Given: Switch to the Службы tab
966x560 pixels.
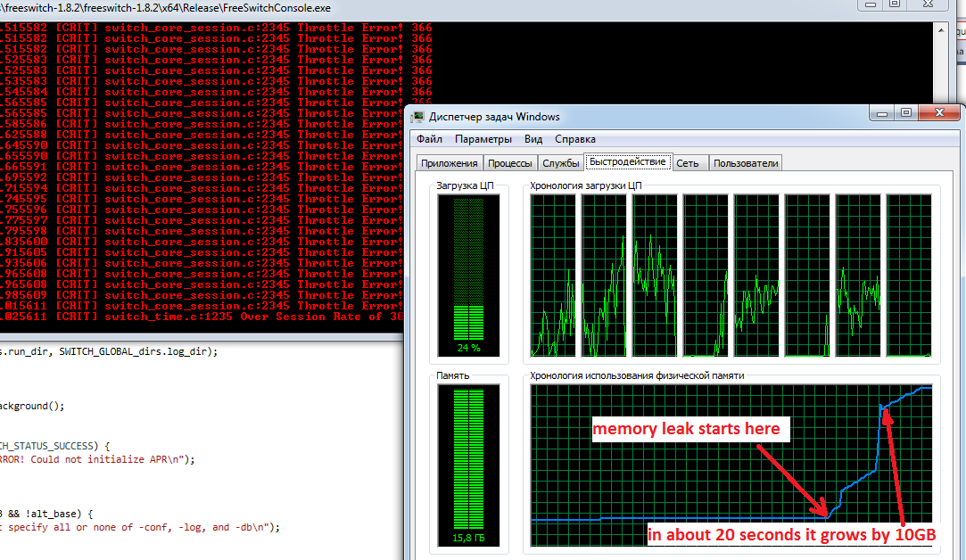Looking at the screenshot, I should click(561, 163).
